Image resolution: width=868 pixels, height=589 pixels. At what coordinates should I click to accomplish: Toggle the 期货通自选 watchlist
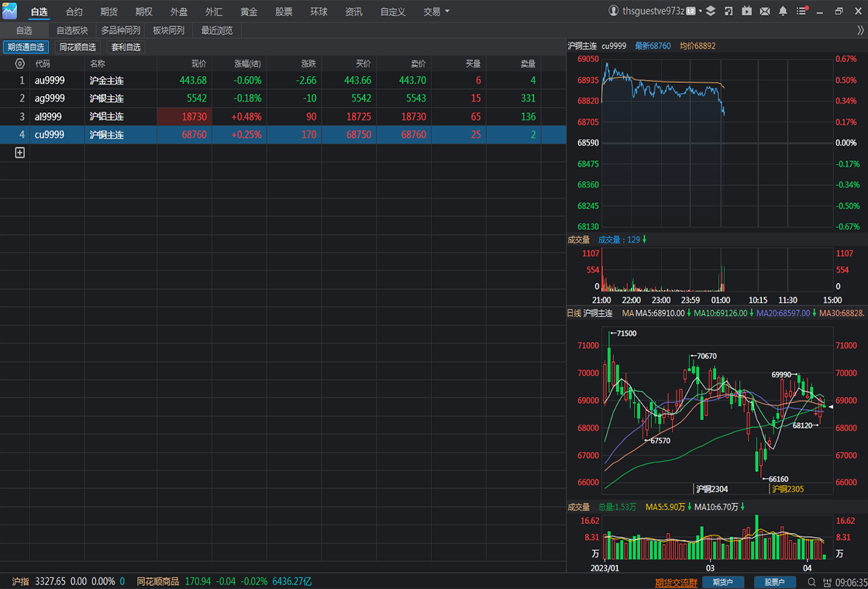click(26, 47)
